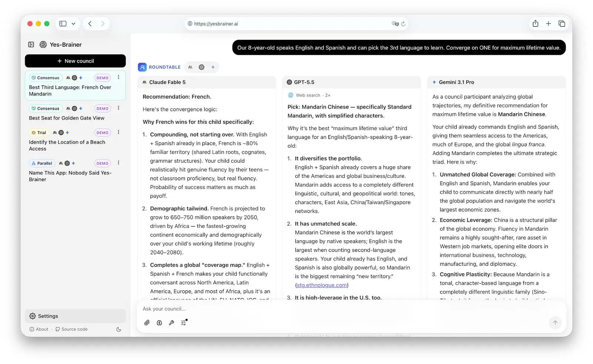The image size is (593, 364).
Task: Attach a file with the paperclip icon
Action: pyautogui.click(x=147, y=323)
